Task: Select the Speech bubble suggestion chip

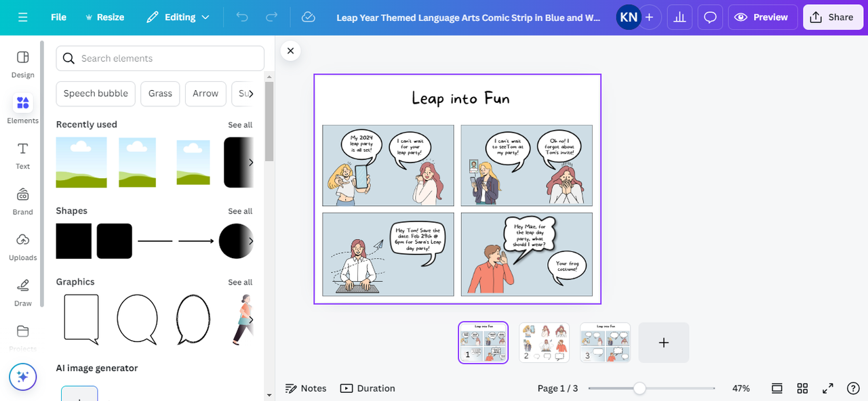Action: coord(96,93)
